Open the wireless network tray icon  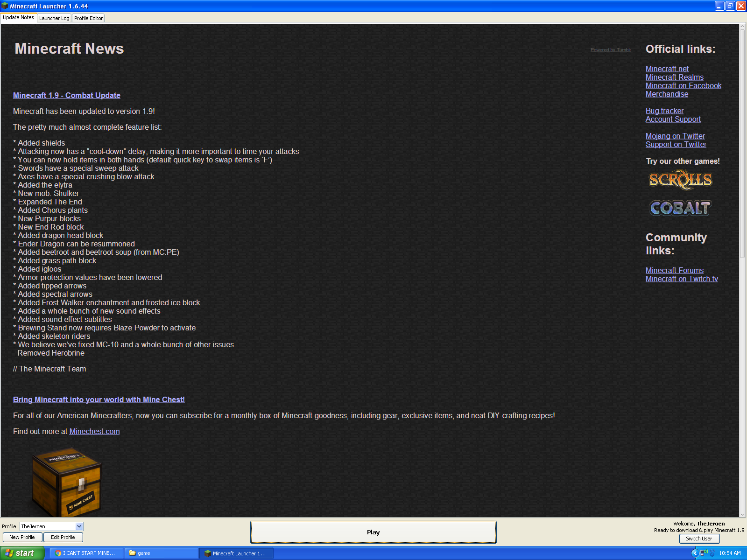click(703, 553)
